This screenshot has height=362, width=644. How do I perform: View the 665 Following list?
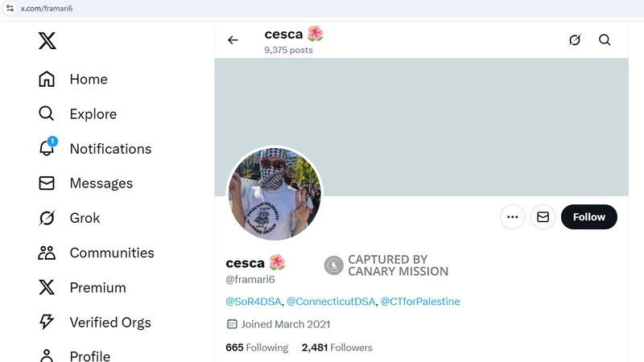point(257,348)
